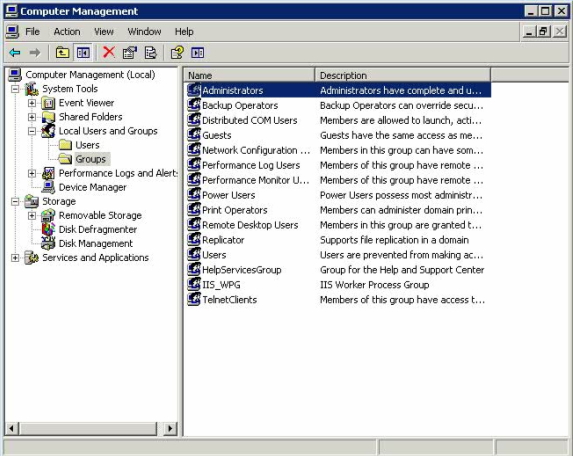This screenshot has width=573, height=456.
Task: Click the Disk Defragmenter icon
Action: pos(48,229)
